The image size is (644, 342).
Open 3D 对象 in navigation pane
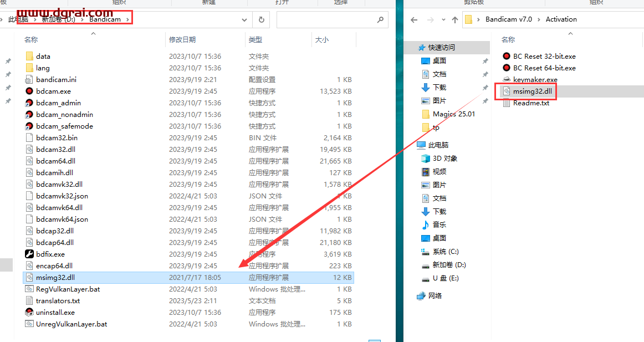pos(445,159)
